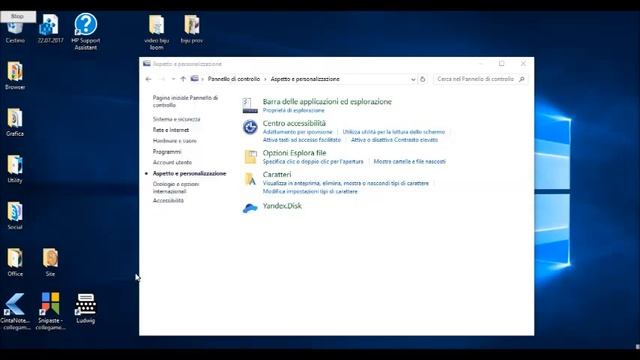Open Hardware e suoni category

click(x=175, y=141)
